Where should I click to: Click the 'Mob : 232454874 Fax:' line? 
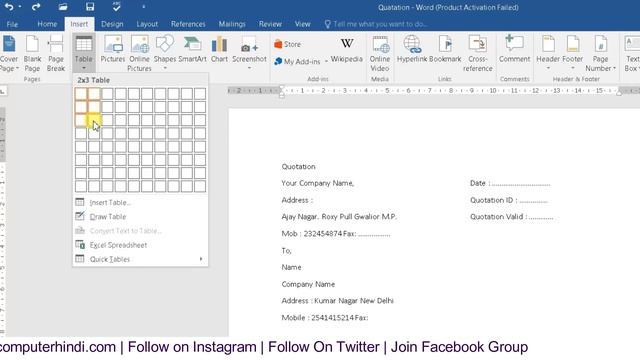(336, 234)
